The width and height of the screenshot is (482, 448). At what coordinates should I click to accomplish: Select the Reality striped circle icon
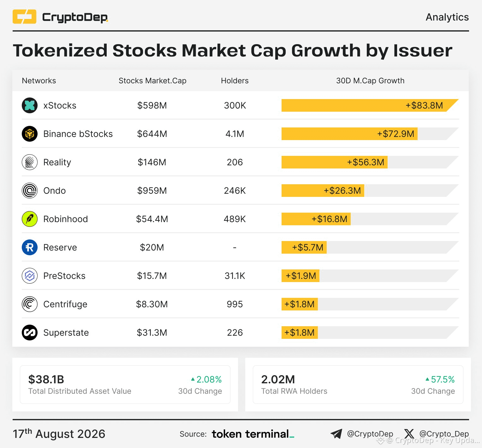[30, 162]
